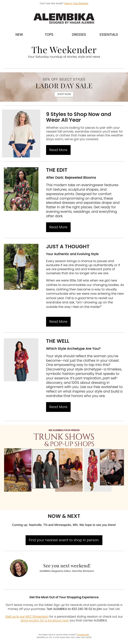The width and height of the screenshot is (128, 644).
Task: Click Find your nearest event button
Action: pos(64,540)
